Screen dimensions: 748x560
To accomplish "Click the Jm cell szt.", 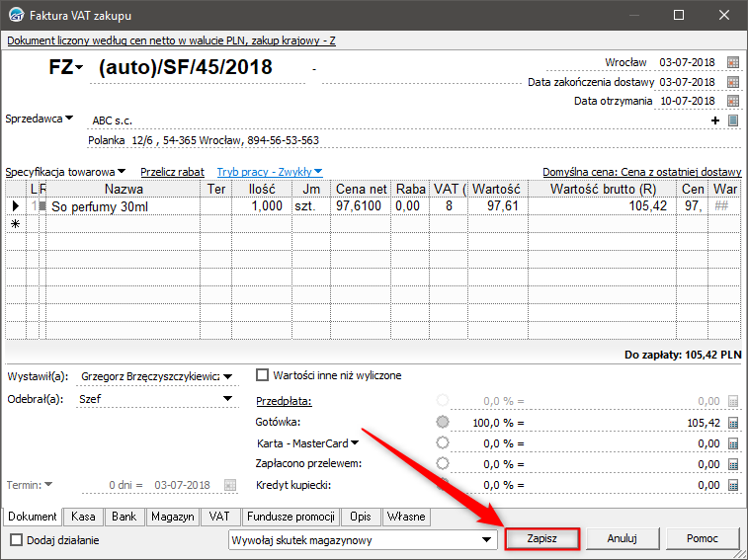I will pos(311,206).
